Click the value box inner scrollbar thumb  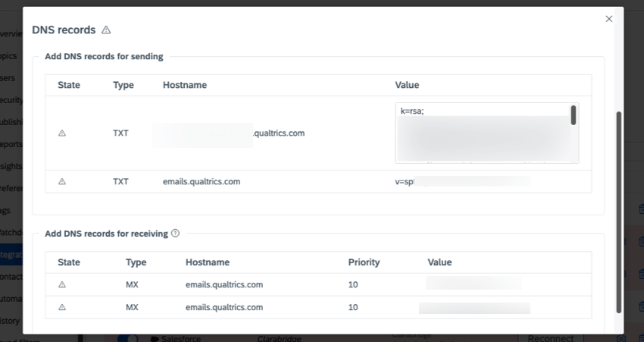[574, 115]
